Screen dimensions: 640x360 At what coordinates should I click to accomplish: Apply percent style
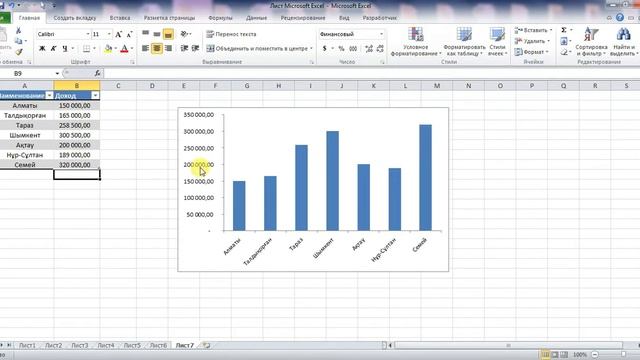click(341, 49)
